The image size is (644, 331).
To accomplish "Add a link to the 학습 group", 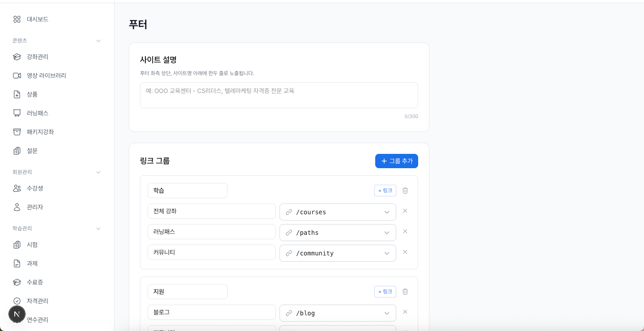I will 385,191.
